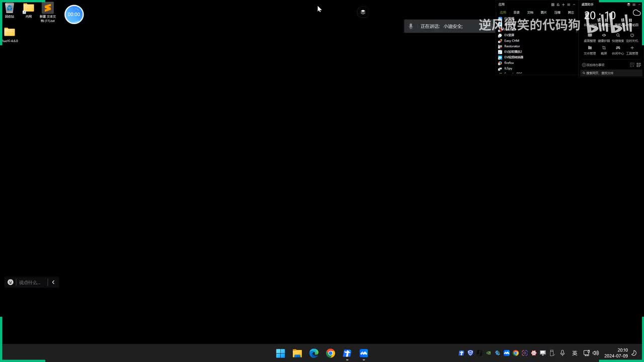Open taskbar clock 20:10 2024-07-09
Image resolution: width=644 pixels, height=362 pixels.
tap(616, 353)
